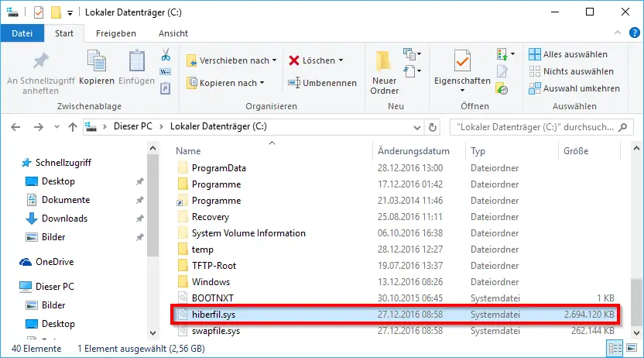This screenshot has height=358, width=644.
Task: Switch to details view in the status bar
Action: click(615, 349)
